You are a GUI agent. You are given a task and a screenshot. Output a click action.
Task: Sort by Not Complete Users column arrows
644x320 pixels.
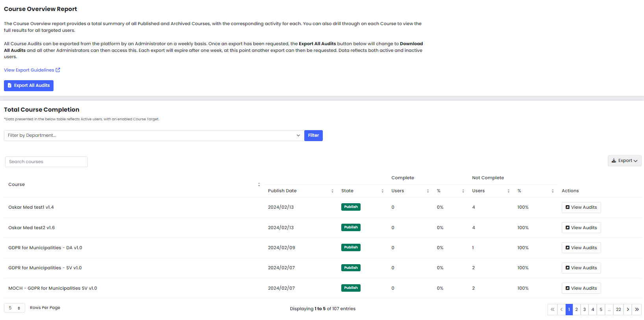[x=509, y=191]
